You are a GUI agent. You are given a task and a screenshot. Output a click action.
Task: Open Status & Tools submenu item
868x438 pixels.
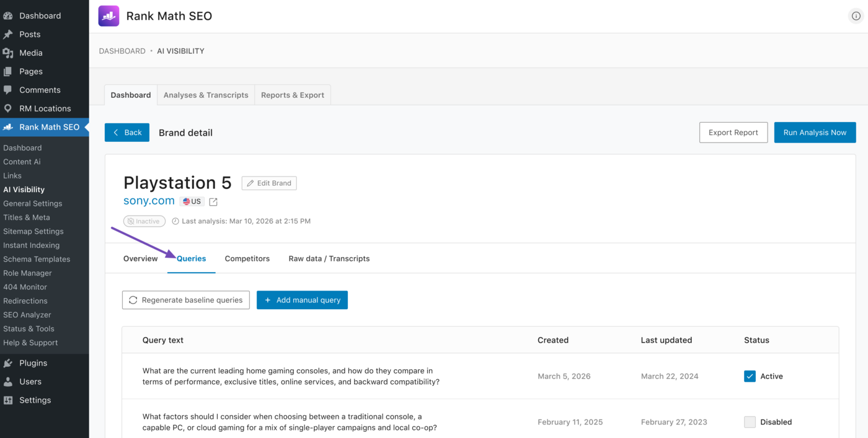[29, 329]
